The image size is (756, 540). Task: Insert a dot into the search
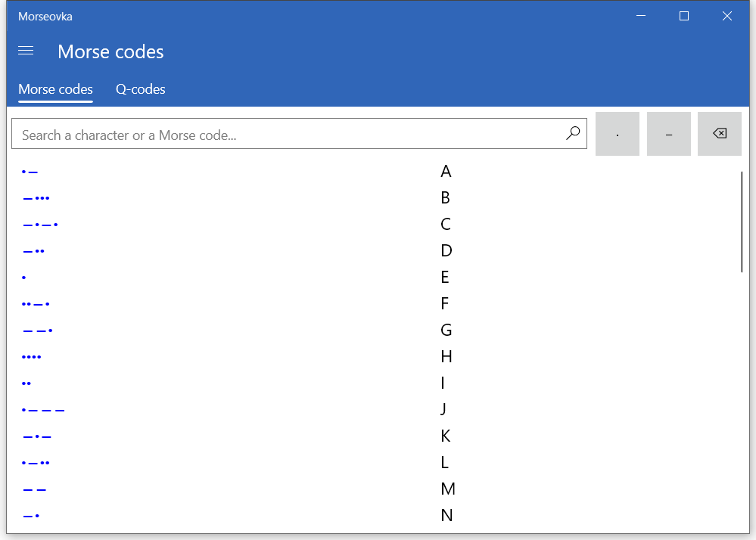point(618,134)
